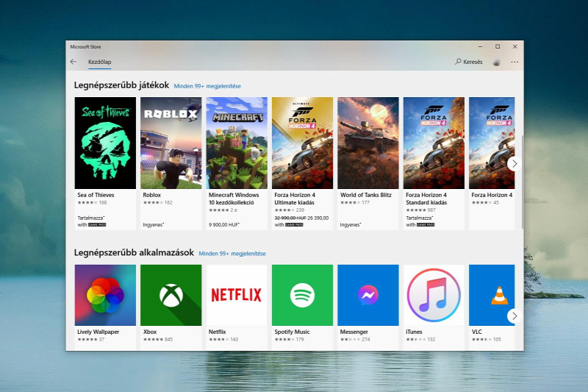Maximize the Microsoft Store window
Image resolution: width=588 pixels, height=392 pixels.
(x=498, y=46)
